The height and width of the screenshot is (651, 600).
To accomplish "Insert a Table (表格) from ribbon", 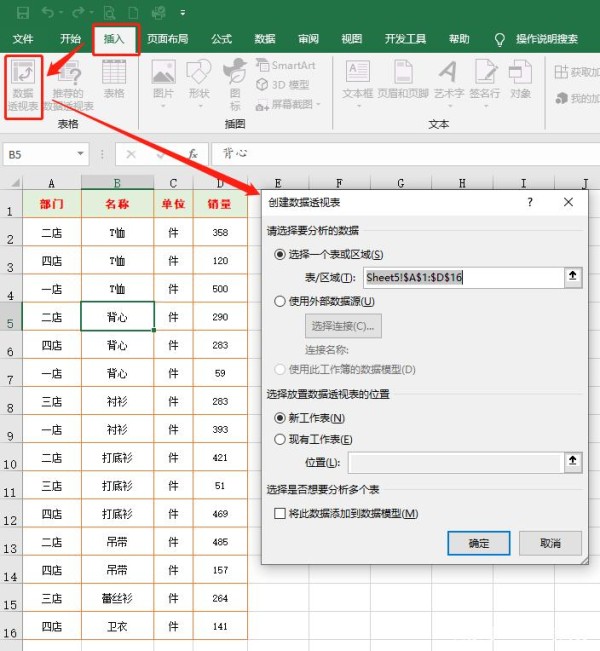I will tap(114, 80).
